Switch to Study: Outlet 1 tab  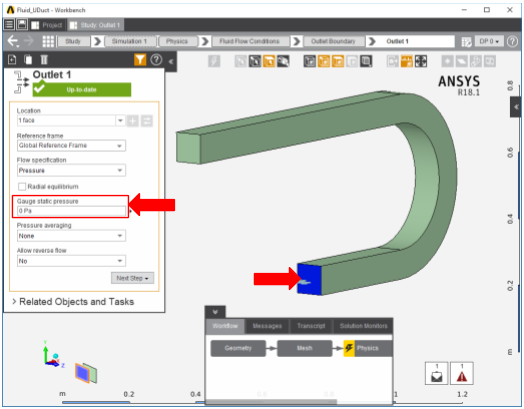coord(96,25)
